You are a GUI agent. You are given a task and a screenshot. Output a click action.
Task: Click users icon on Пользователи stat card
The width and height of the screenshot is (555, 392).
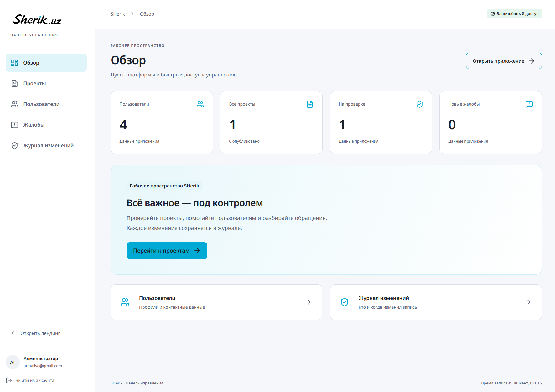point(200,104)
